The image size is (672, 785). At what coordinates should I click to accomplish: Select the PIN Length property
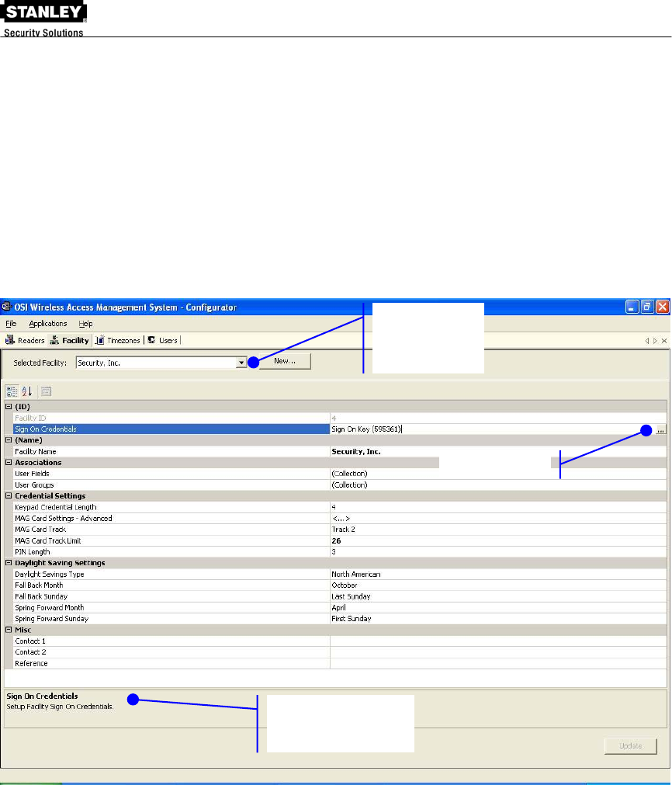171,552
